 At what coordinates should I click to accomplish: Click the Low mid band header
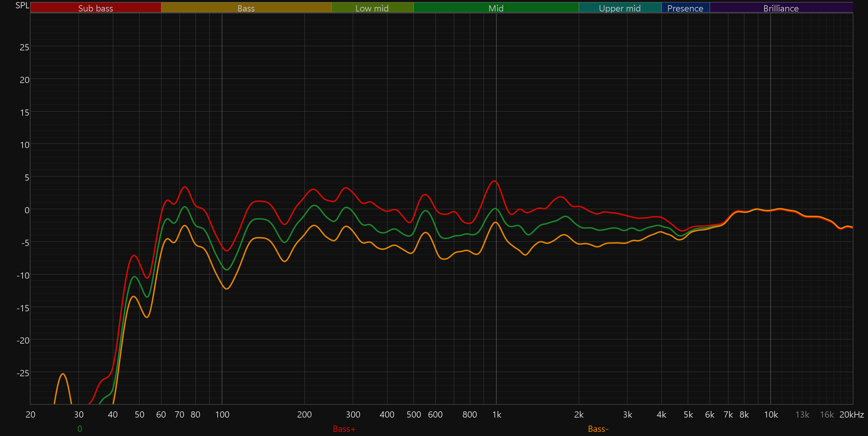[372, 8]
